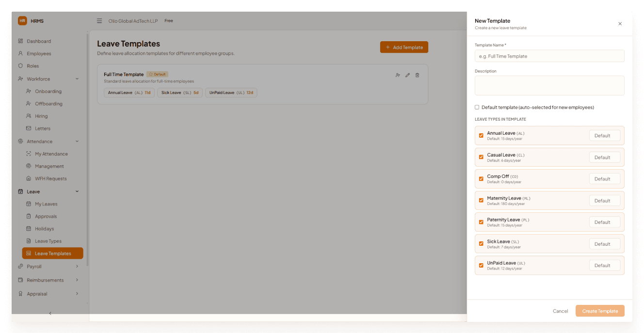Click the My Attendance scan icon
This screenshot has width=644, height=333.
(x=29, y=154)
